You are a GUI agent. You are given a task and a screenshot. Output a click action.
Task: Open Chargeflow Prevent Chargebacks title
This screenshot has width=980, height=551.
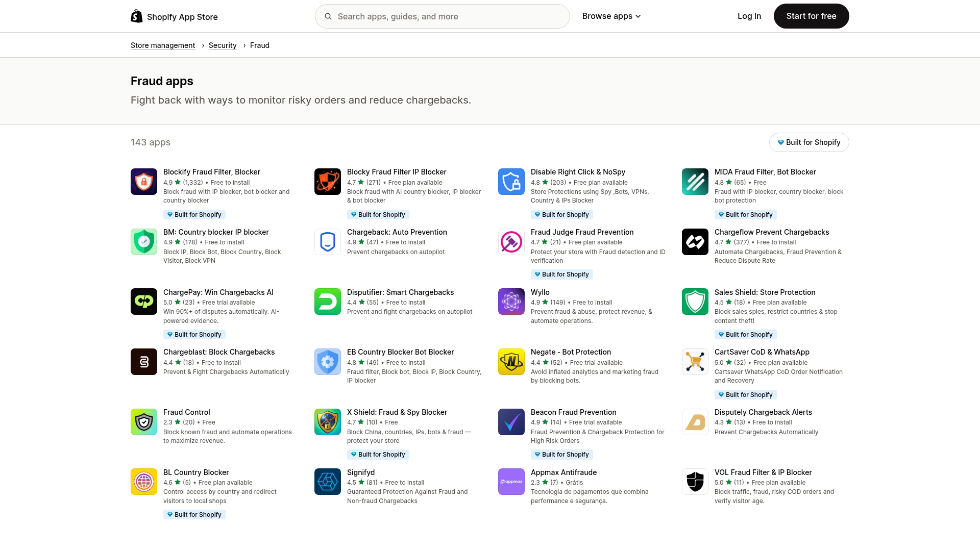point(772,232)
